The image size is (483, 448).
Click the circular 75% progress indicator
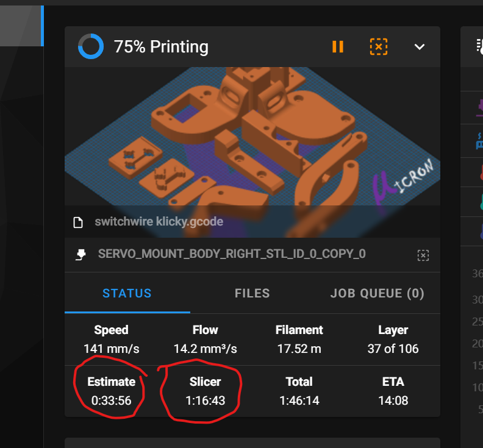point(91,46)
